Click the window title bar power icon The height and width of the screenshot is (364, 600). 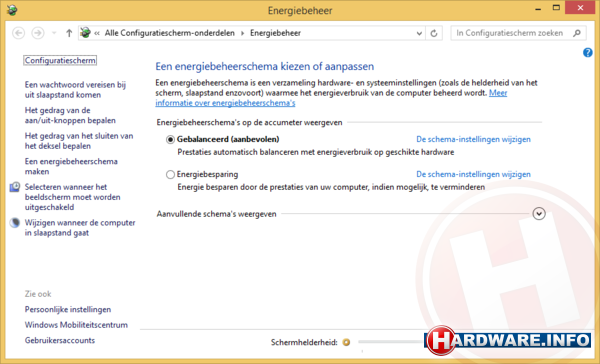[12, 10]
